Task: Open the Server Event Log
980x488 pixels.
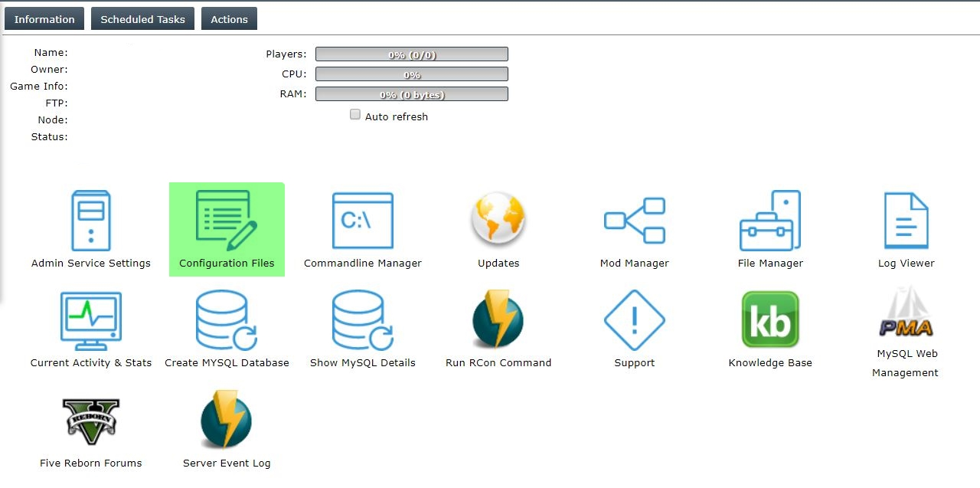Action: pos(227,421)
